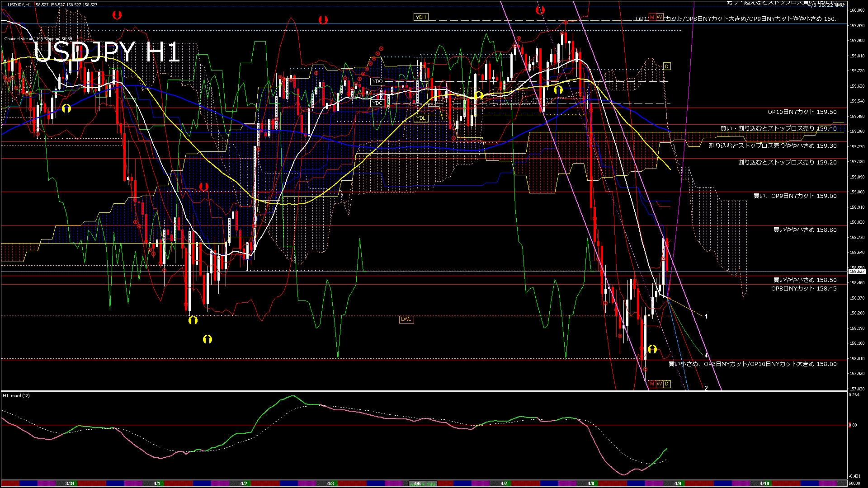Click the YDC label box below YDO
Screen dimensions: 868x488
pos(377,103)
